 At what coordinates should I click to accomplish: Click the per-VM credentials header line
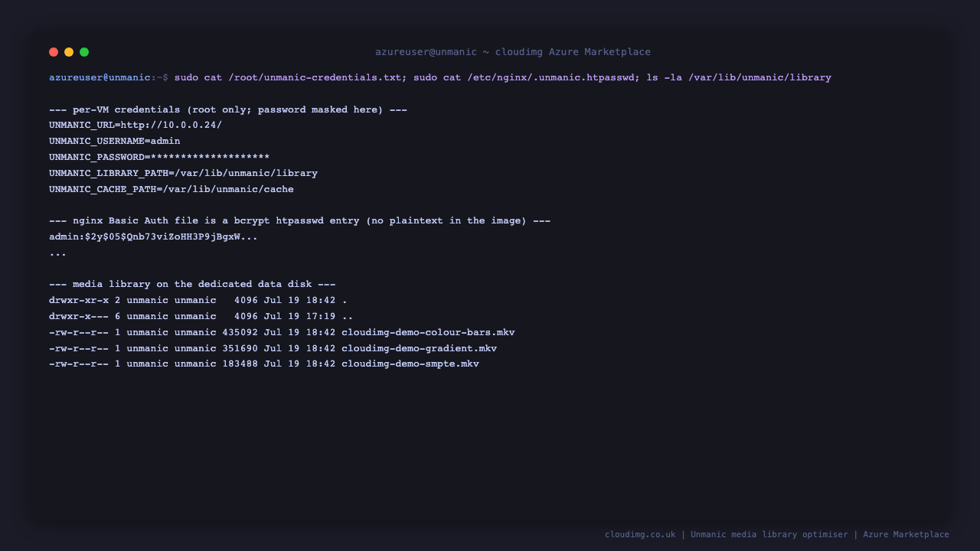(228, 109)
